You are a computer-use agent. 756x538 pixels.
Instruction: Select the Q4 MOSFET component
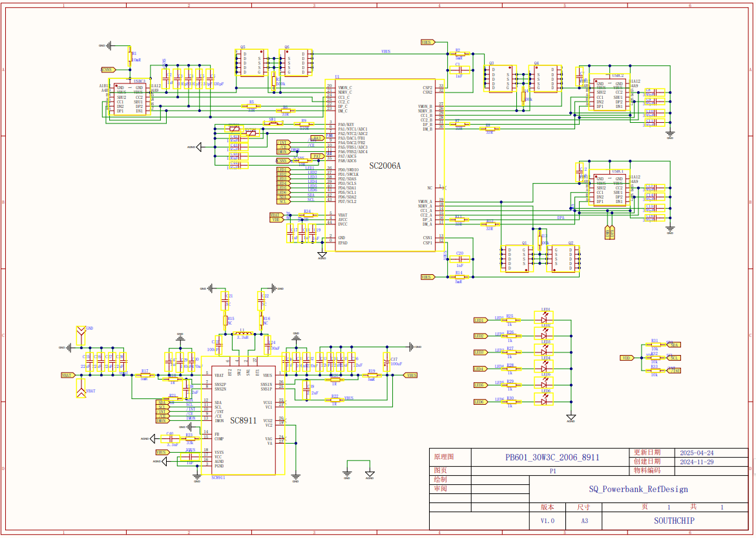(546, 79)
